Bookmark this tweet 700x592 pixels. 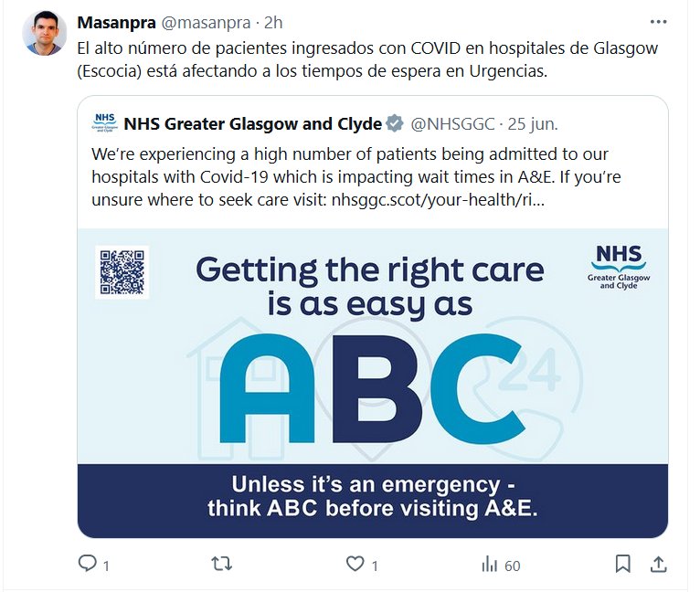click(x=622, y=565)
